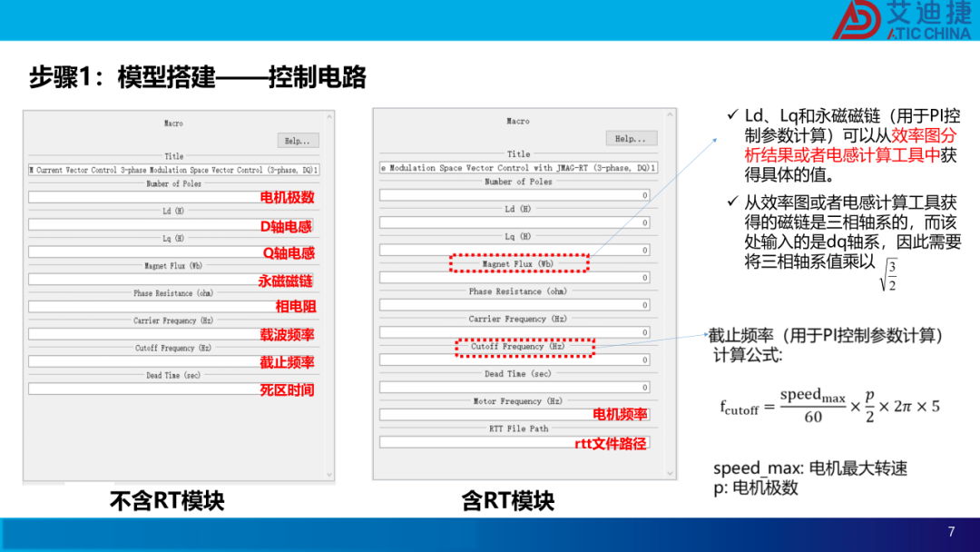980x552 pixels.
Task: Click scroll-down arrow in 含RT模块 panel
Action: coord(670,473)
